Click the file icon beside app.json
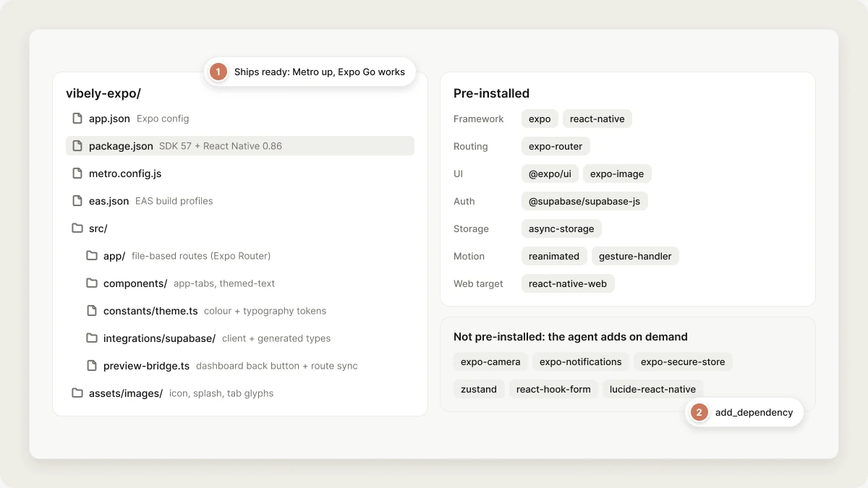The height and width of the screenshot is (488, 868). point(77,119)
